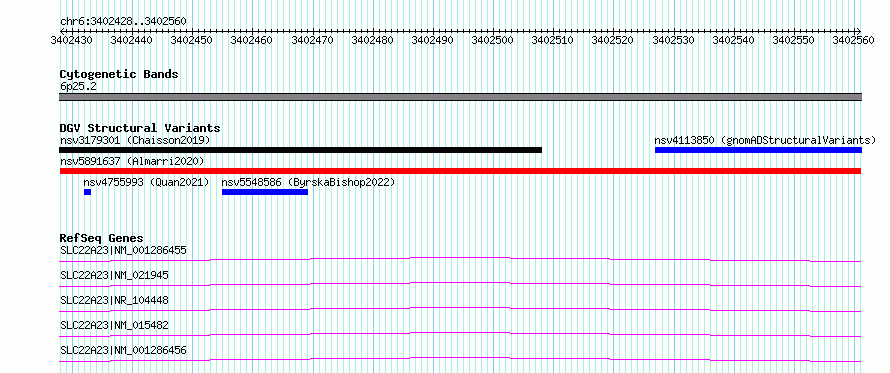Screen dimensions: 890x373
Task: Click ruler position 3402470
Action: 313,40
